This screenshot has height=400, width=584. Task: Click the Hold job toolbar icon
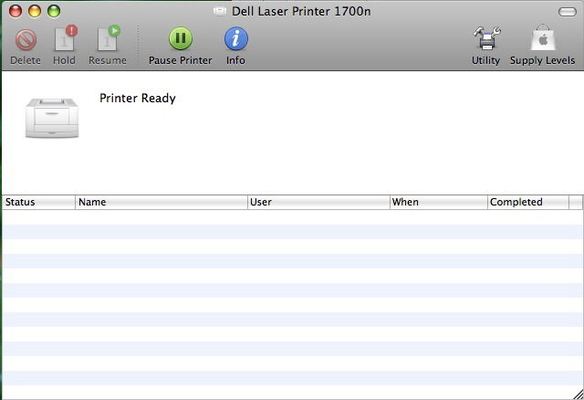pyautogui.click(x=66, y=38)
